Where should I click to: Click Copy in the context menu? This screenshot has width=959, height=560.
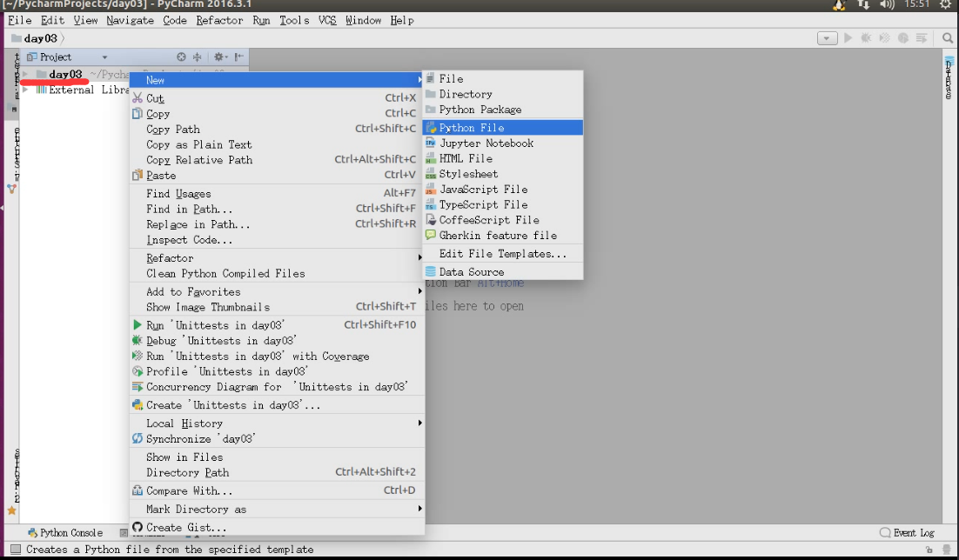click(277, 114)
